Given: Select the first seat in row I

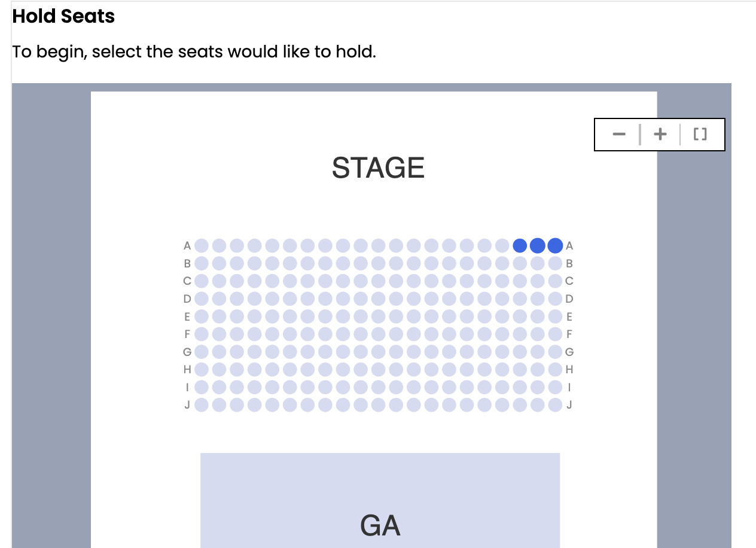Looking at the screenshot, I should click(202, 387).
